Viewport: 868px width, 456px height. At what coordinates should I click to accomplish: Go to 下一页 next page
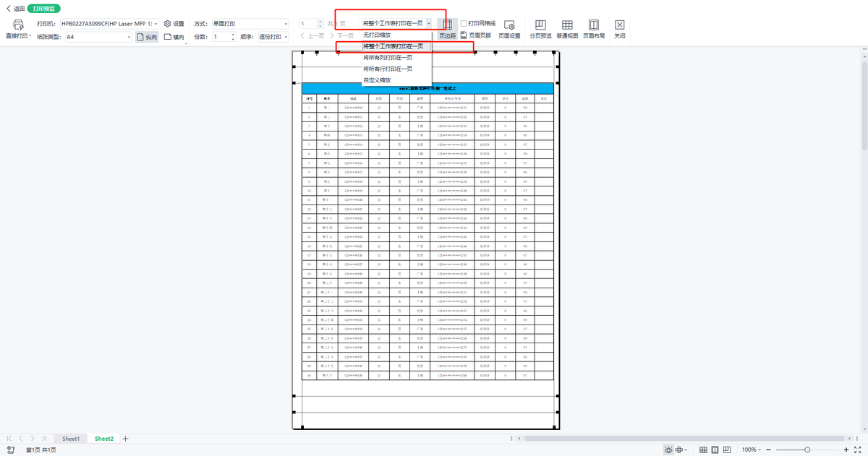[x=341, y=35]
